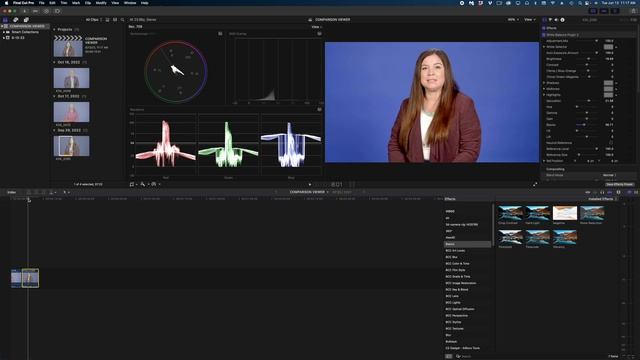Enter viewer full screen with arrows icon
The image size is (640, 360).
(535, 184)
